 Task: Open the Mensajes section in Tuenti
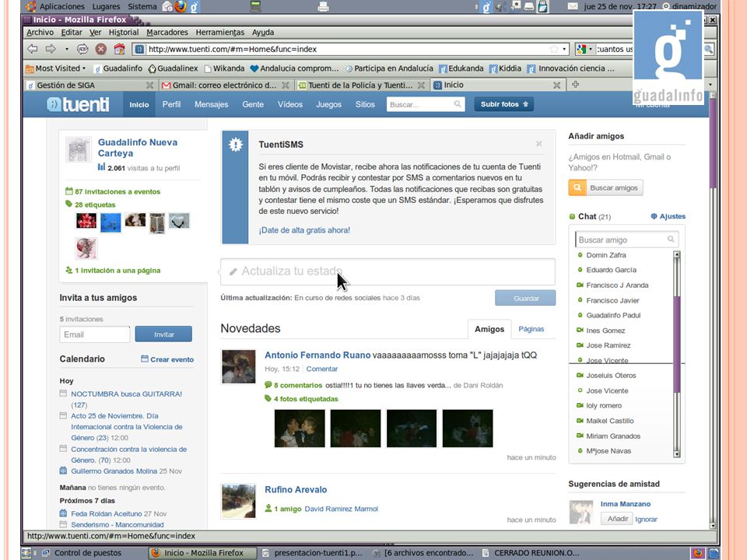tap(211, 104)
